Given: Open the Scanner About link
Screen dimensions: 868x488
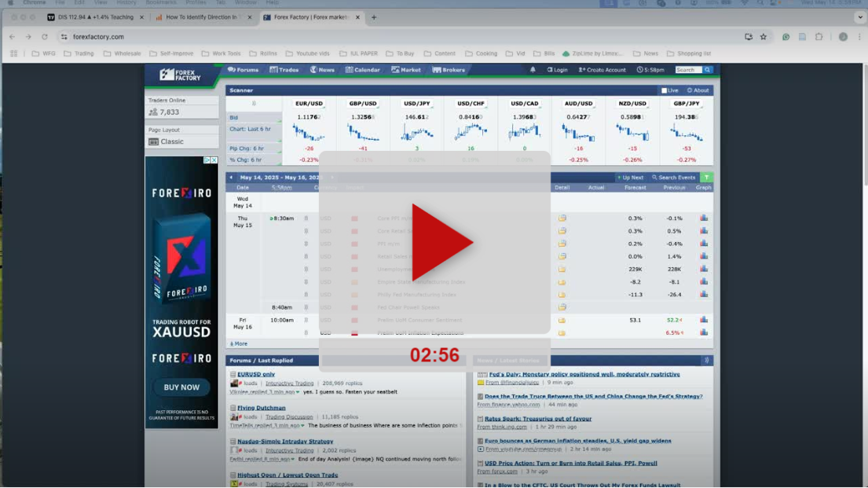Looking at the screenshot, I should click(698, 90).
